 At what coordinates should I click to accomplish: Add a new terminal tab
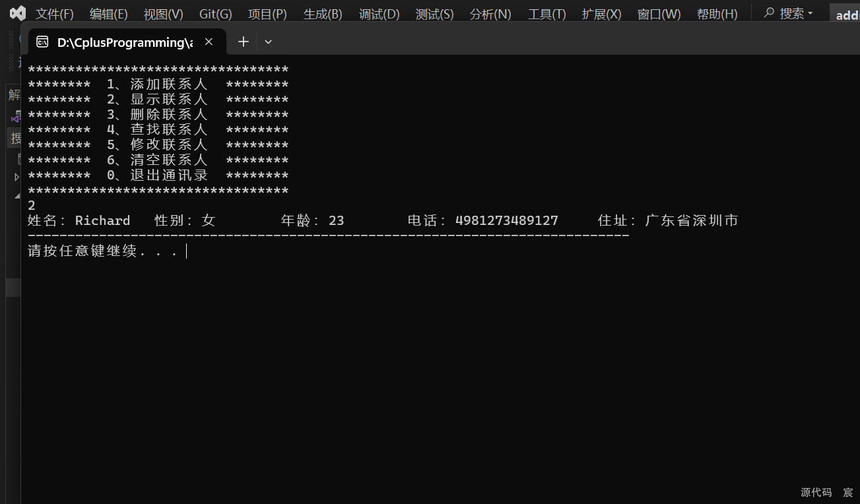tap(244, 42)
